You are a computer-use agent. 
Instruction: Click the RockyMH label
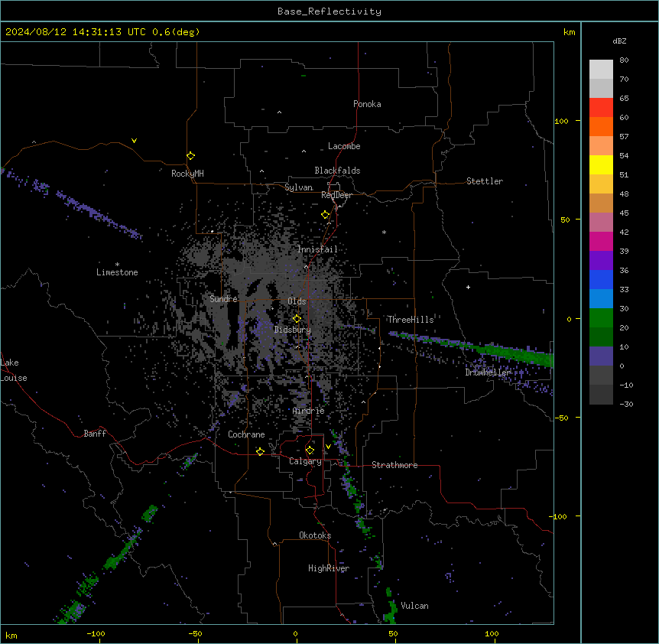[x=187, y=174]
